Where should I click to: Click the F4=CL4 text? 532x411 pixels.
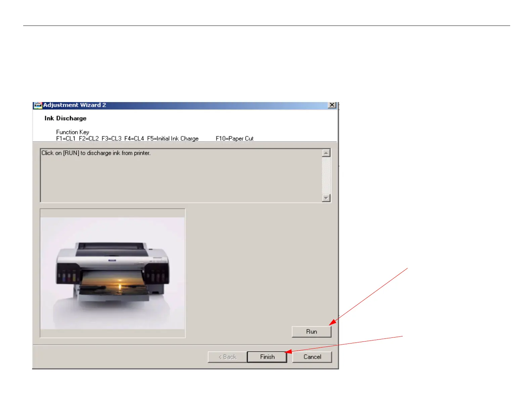tap(134, 138)
